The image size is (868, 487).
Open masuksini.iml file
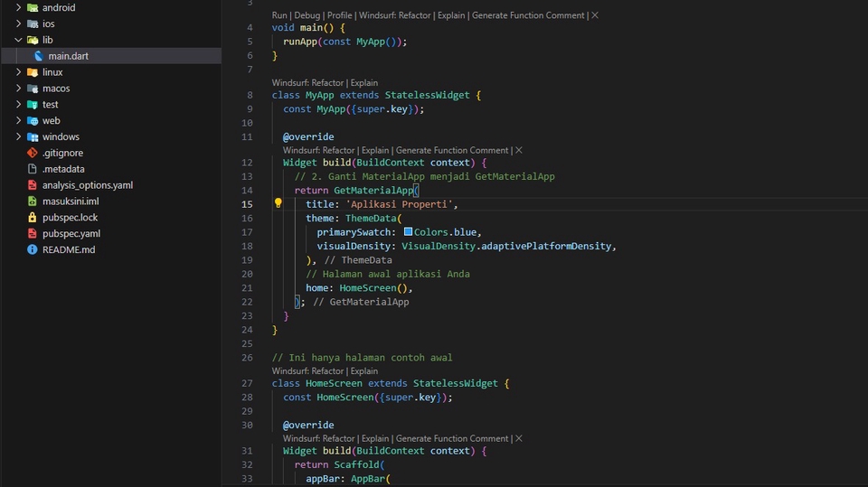point(71,201)
